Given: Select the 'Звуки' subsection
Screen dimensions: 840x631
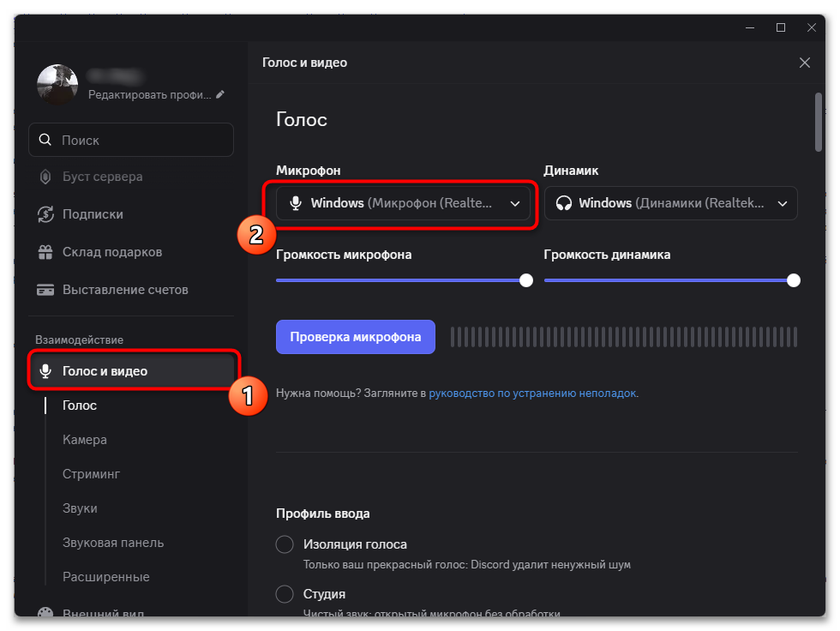Looking at the screenshot, I should coord(80,508).
